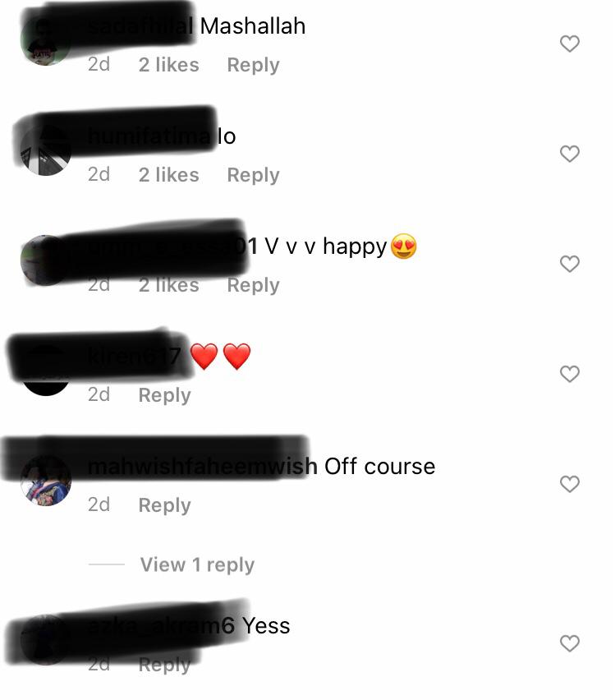Open avatar of Mashallah commenter

45,40
